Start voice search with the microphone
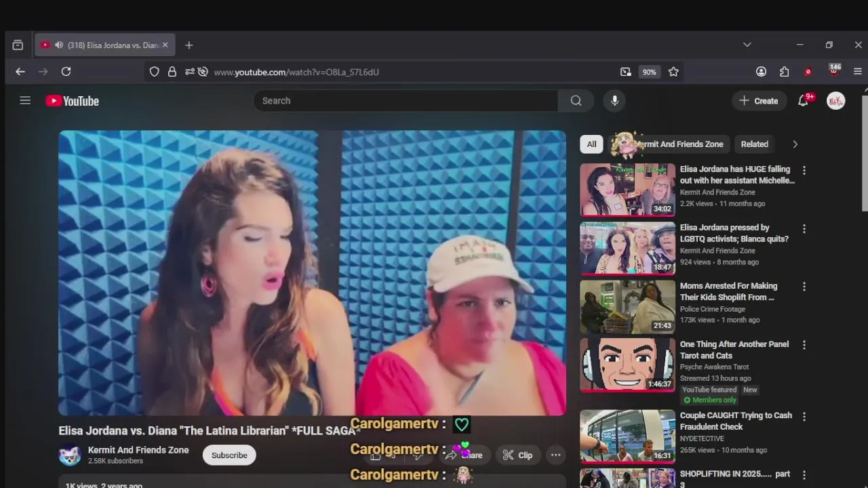The height and width of the screenshot is (488, 868). coord(614,100)
